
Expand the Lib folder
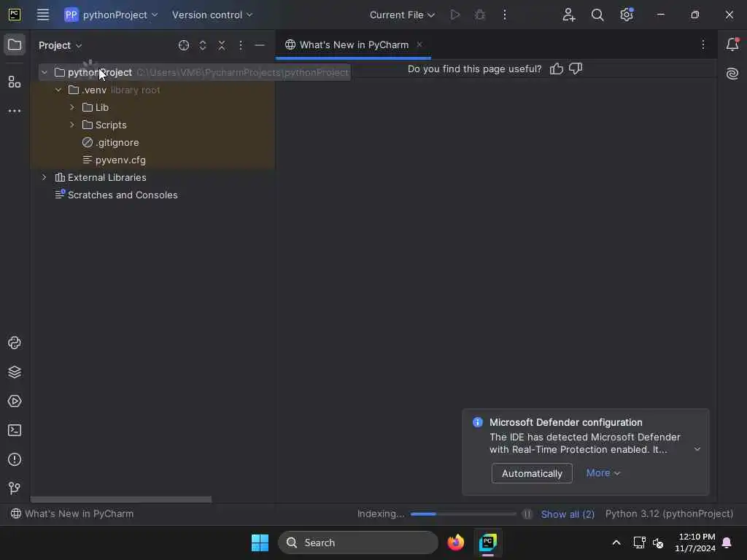pos(72,108)
